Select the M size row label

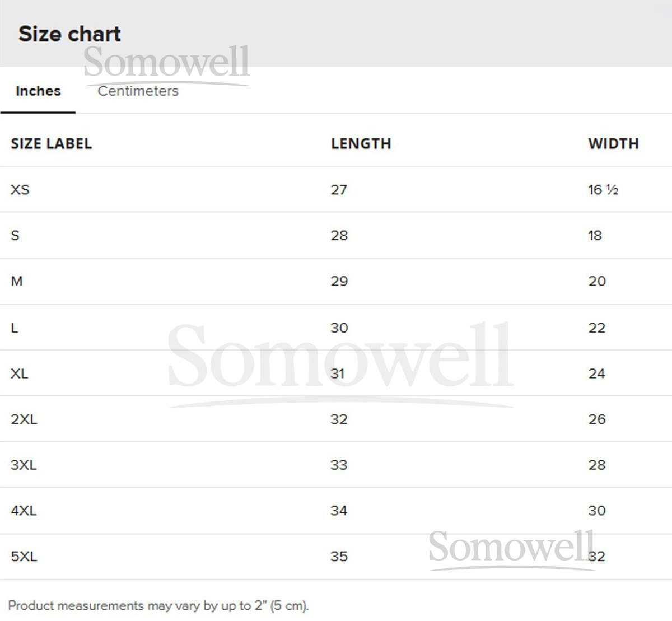tap(17, 281)
